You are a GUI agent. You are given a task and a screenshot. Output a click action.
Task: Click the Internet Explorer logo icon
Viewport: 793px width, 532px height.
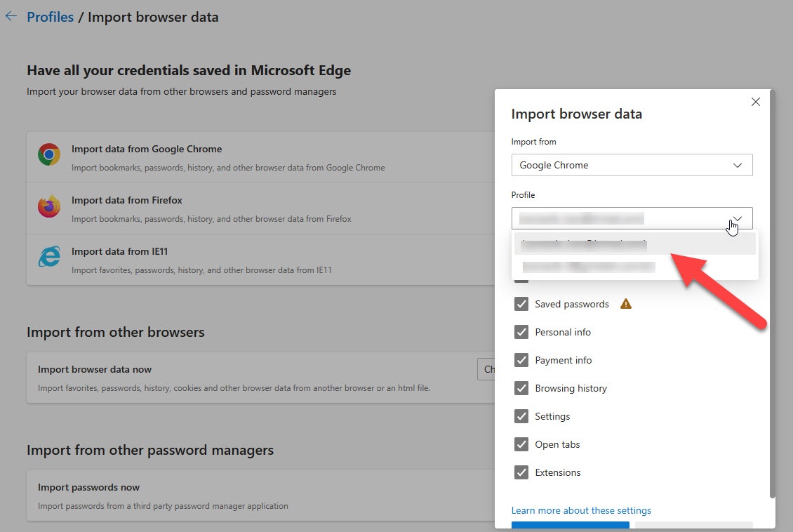click(x=49, y=257)
